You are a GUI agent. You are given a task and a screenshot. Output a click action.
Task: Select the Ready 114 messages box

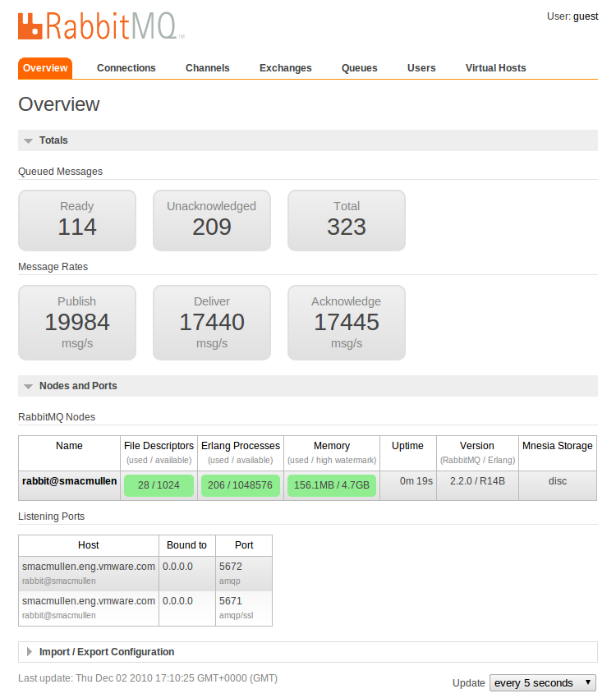(77, 220)
